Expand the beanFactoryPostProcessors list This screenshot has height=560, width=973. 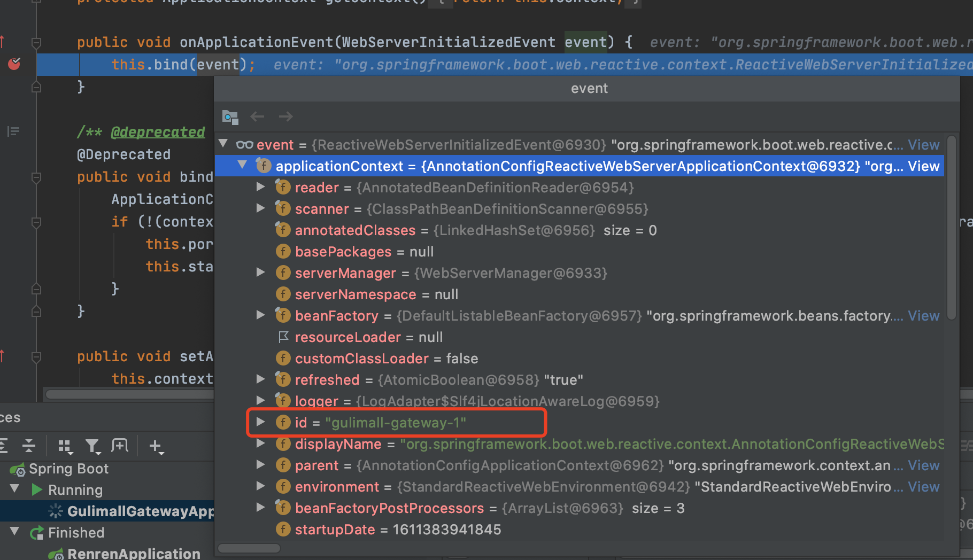[x=261, y=508]
